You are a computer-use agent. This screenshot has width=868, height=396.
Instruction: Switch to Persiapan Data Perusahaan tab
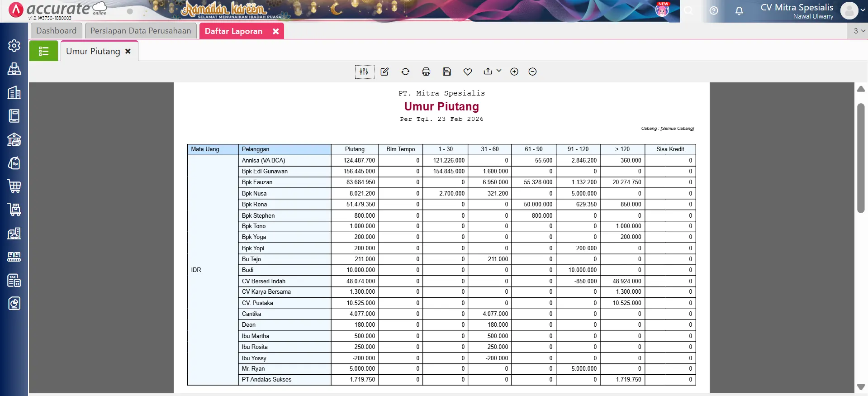tap(141, 31)
